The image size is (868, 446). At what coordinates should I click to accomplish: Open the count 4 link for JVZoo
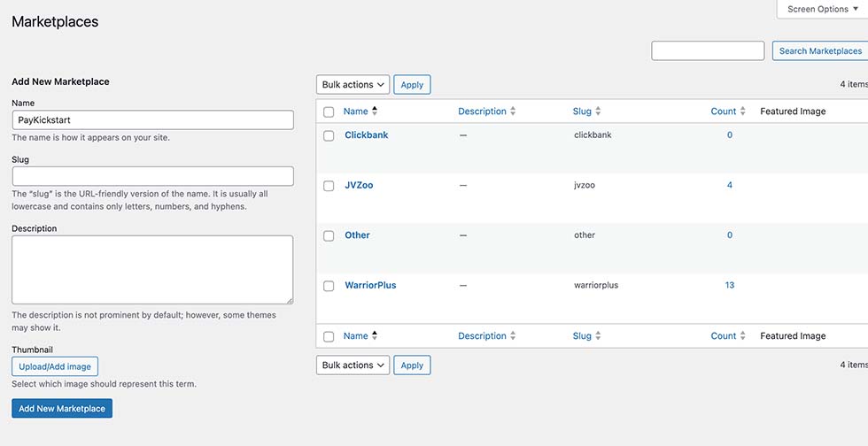(x=730, y=185)
